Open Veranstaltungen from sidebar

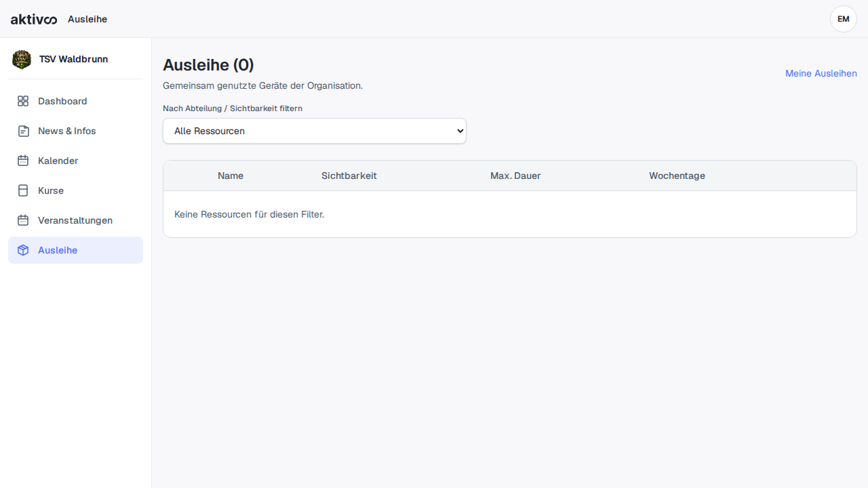coord(75,220)
